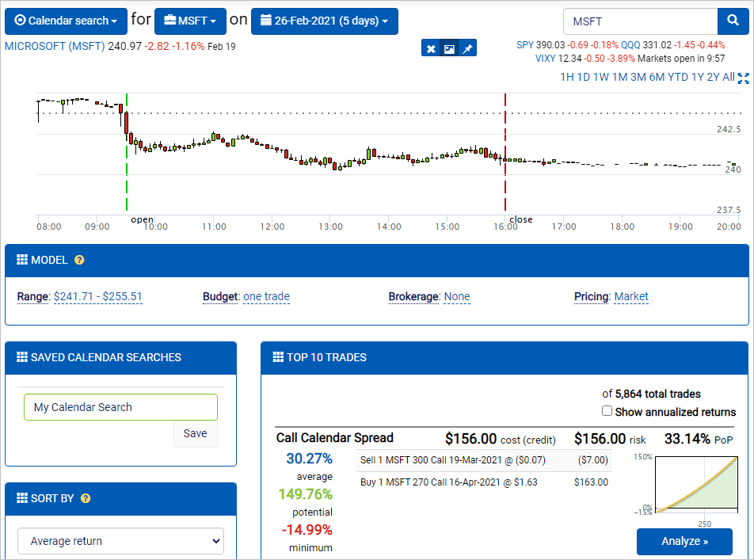Click the $156.00 cost (credit) value

tap(470, 439)
